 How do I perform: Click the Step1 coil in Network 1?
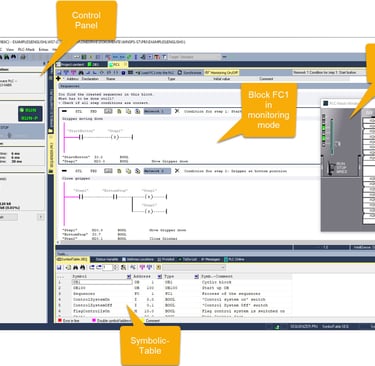(115, 137)
